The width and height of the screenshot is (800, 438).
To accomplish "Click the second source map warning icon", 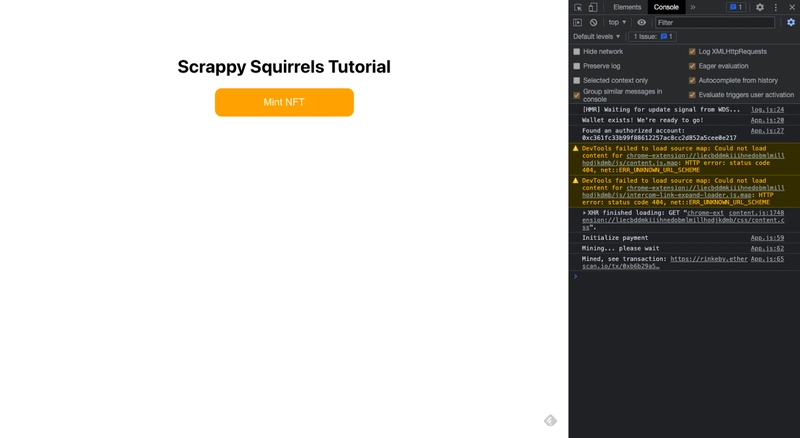I will [x=576, y=181].
